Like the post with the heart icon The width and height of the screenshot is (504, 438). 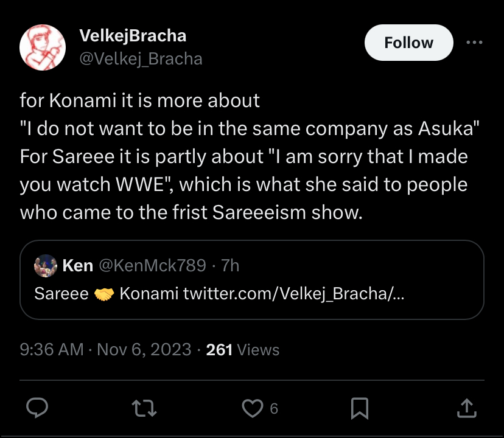[x=252, y=408]
